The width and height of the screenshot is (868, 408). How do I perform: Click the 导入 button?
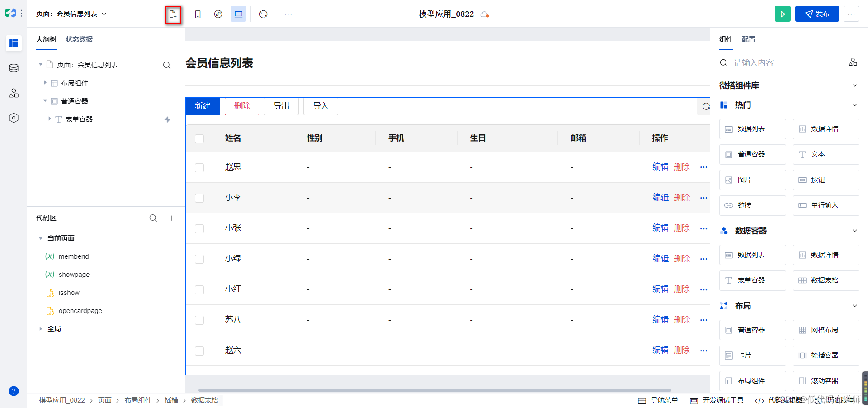(x=321, y=106)
